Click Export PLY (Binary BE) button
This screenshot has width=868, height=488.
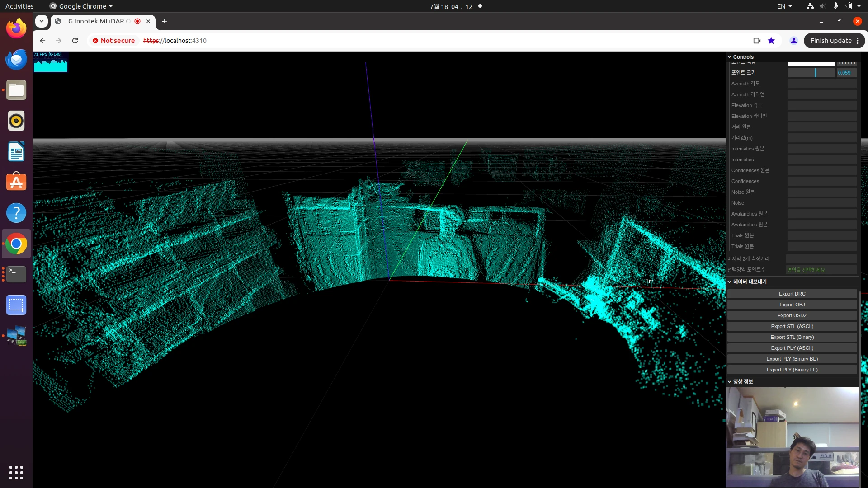coord(792,359)
